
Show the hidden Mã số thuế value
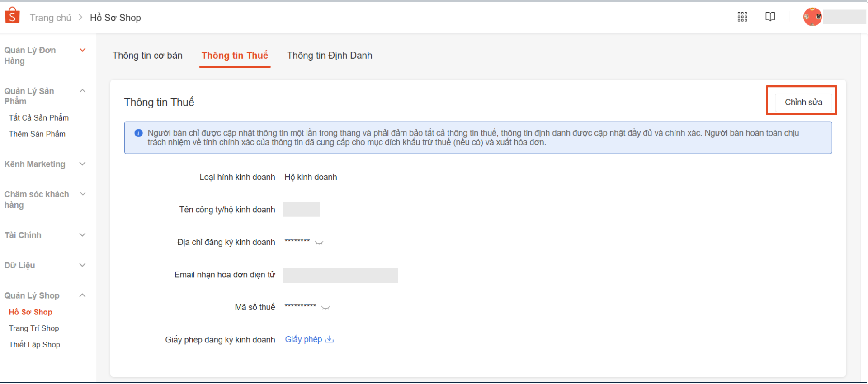pos(325,308)
